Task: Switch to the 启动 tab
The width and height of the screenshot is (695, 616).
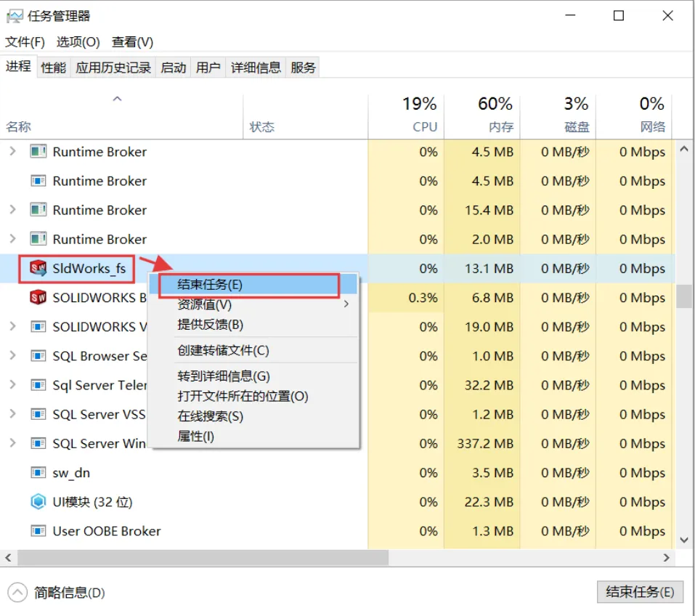Action: point(174,68)
